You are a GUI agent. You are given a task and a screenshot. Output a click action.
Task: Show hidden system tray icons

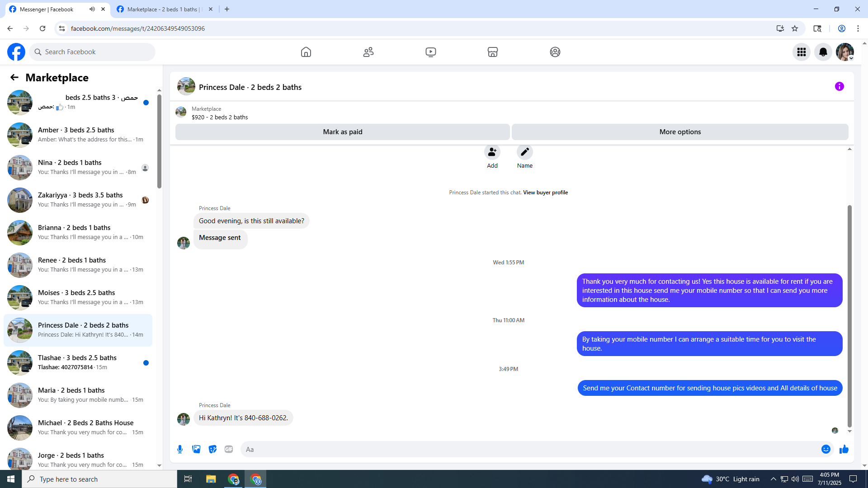tap(773, 479)
